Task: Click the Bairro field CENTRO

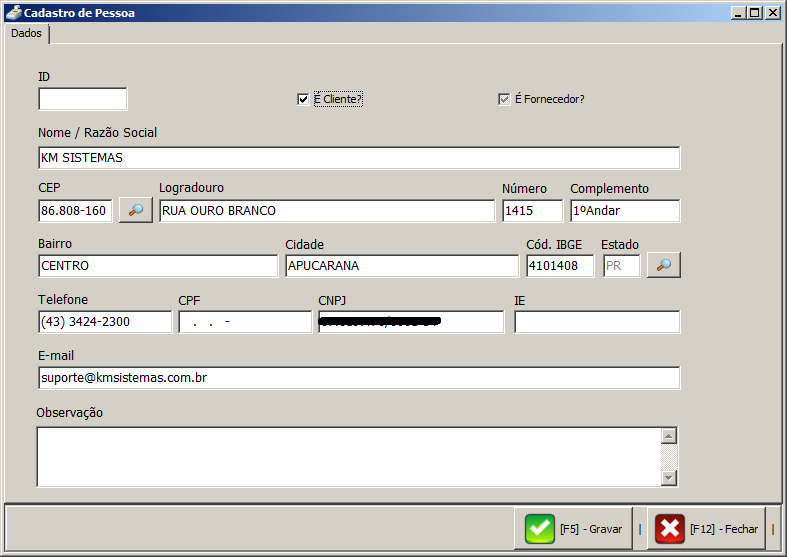Action: point(158,266)
